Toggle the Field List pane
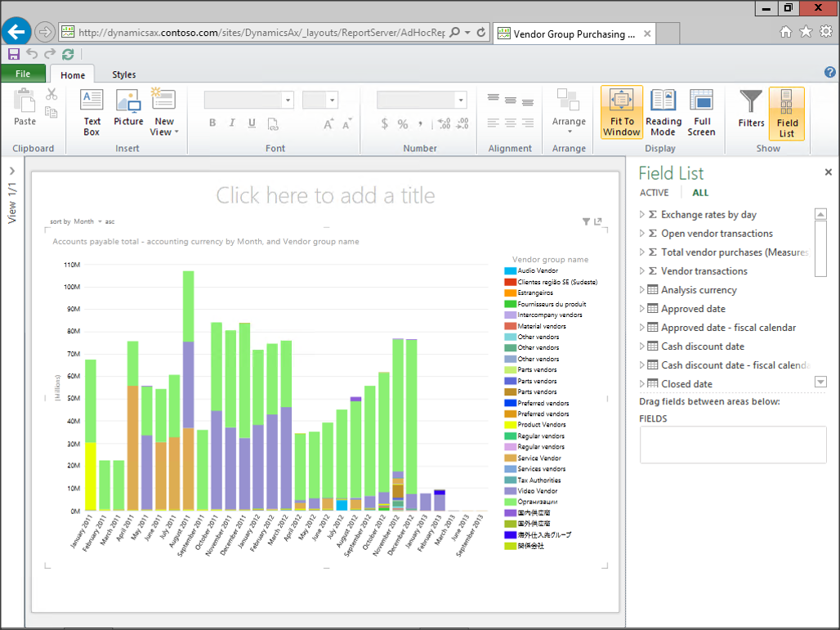The image size is (840, 630). (x=786, y=113)
